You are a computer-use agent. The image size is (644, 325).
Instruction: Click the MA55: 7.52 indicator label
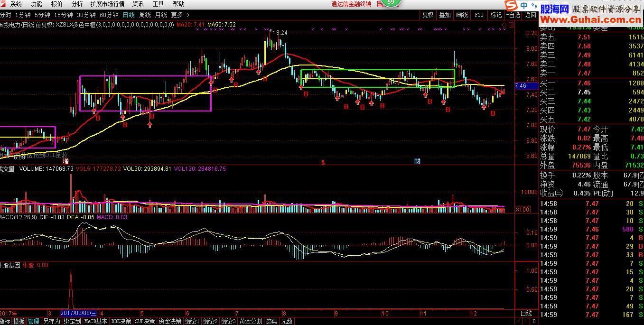[x=222, y=24]
